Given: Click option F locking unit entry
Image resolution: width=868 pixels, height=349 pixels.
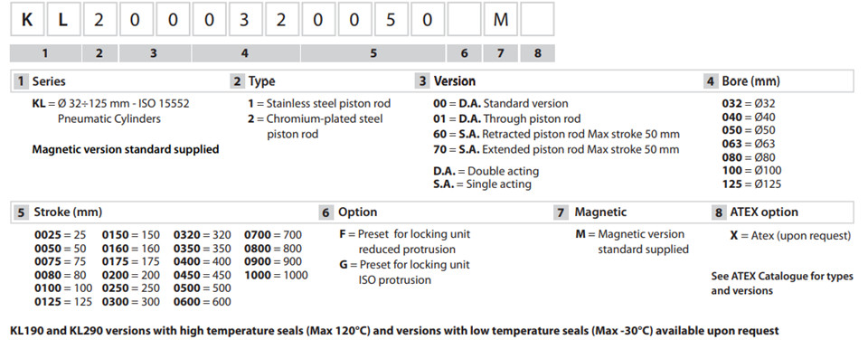Looking at the screenshot, I should click(x=405, y=241).
